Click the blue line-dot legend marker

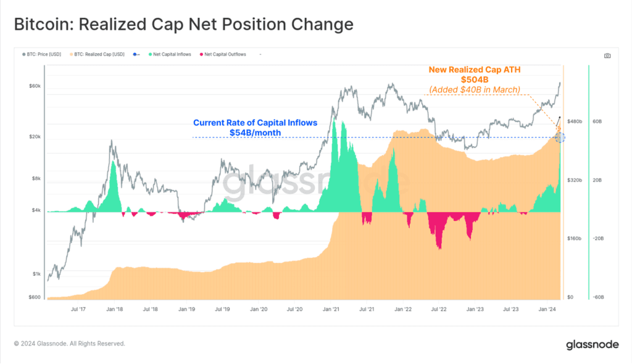pos(136,54)
